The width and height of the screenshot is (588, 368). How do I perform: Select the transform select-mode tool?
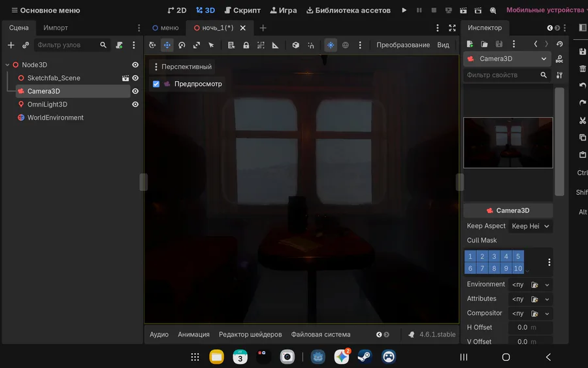(152, 45)
